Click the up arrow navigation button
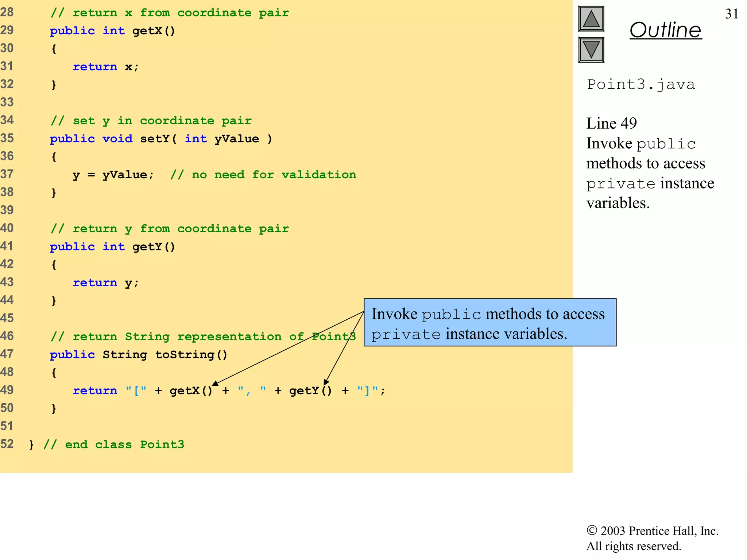Screen dimensions: 747x560 (591, 19)
